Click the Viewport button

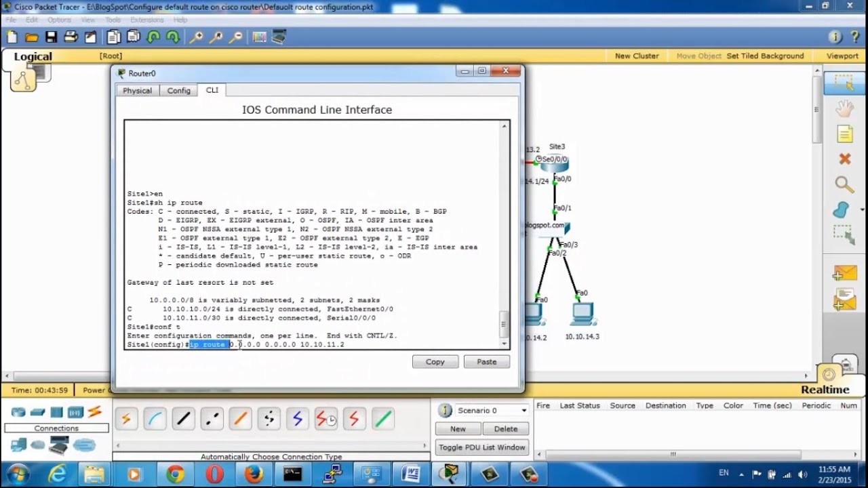(842, 56)
